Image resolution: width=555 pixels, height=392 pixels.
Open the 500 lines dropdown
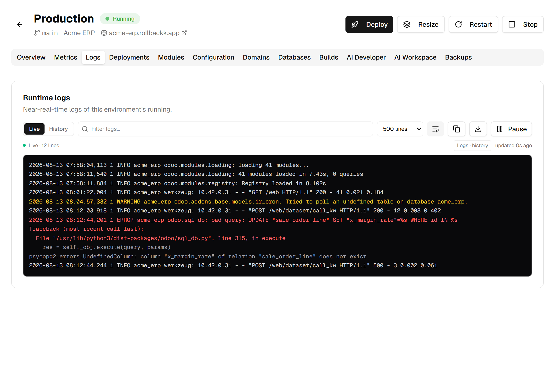[400, 129]
